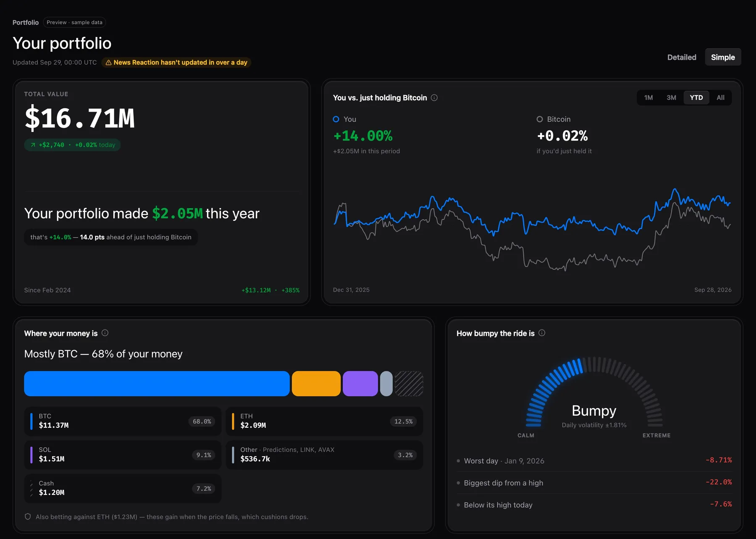The width and height of the screenshot is (756, 539).
Task: Click the gray Other allocation bar segment
Action: click(x=386, y=384)
